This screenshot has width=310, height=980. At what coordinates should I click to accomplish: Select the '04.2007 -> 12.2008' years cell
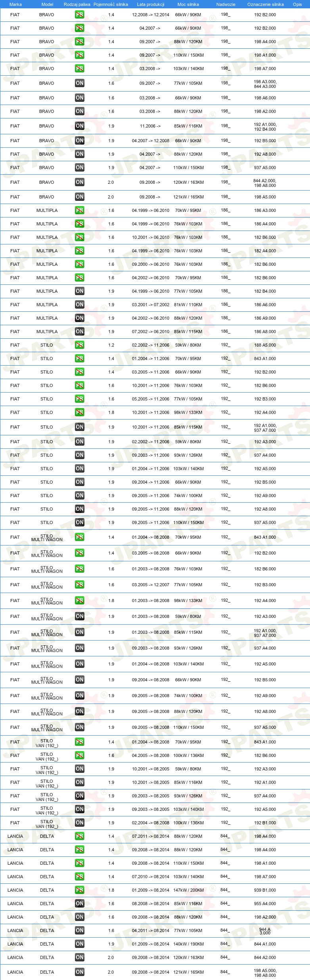(151, 141)
